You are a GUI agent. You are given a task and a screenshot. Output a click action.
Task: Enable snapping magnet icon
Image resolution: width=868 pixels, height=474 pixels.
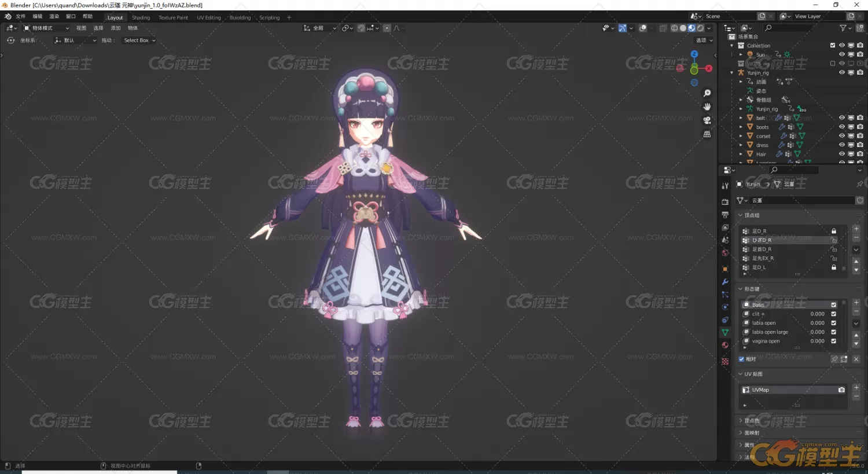click(x=361, y=28)
